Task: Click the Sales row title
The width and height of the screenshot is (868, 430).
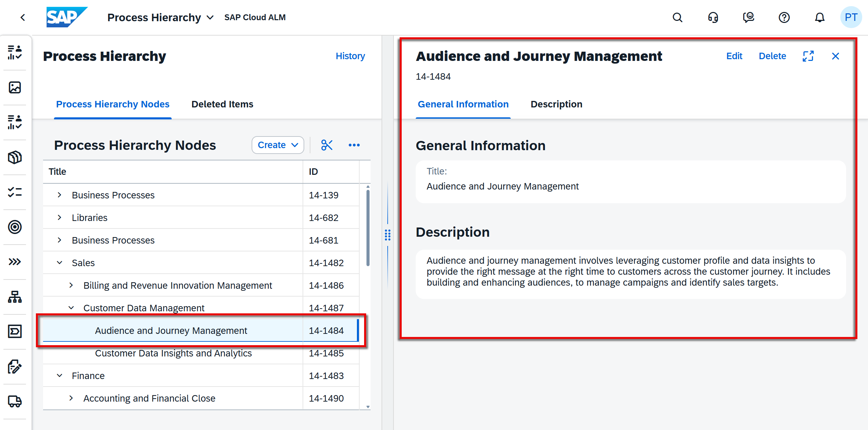Action: coord(83,263)
